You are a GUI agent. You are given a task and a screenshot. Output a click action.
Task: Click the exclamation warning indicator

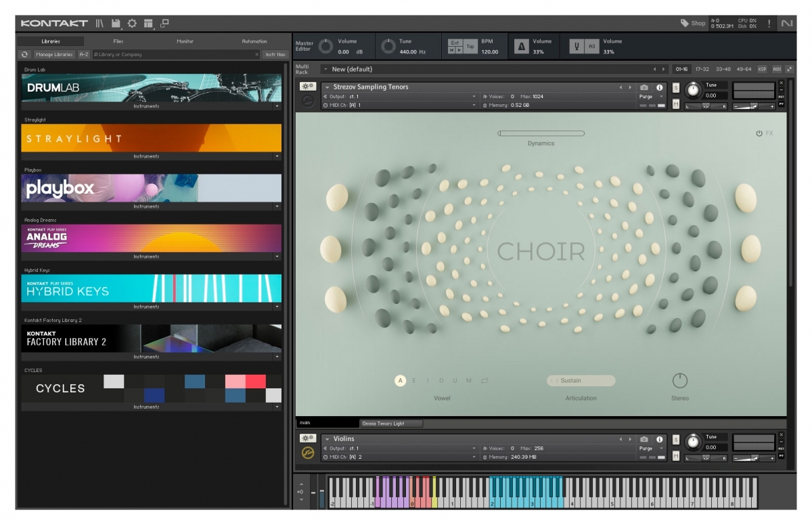point(769,23)
